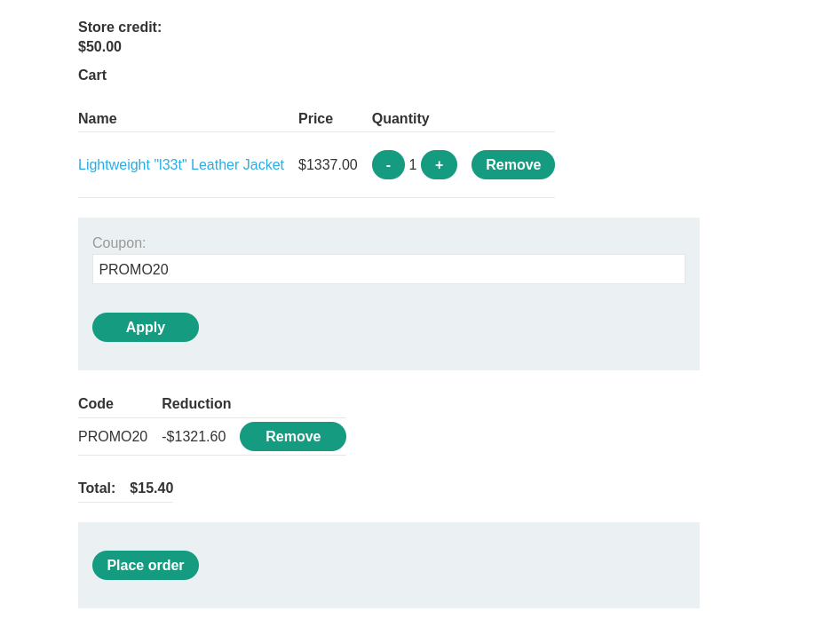Focus the Coupon code input field
The height and width of the screenshot is (627, 840).
388,269
